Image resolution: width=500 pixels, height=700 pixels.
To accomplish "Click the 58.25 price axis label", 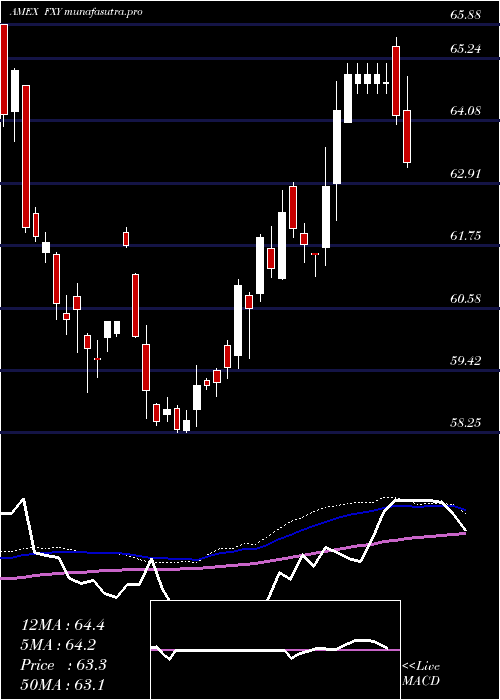I will coord(465,422).
